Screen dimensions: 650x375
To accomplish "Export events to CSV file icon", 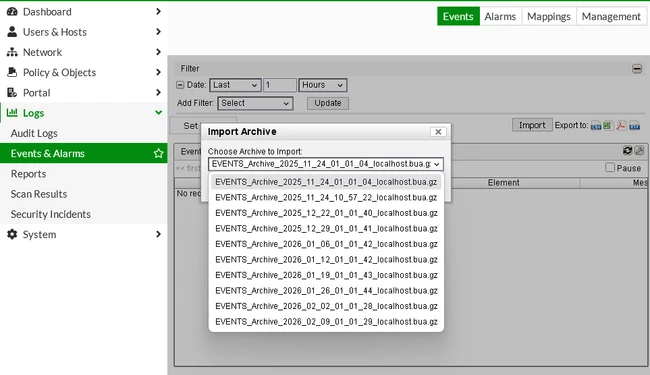I will 596,126.
